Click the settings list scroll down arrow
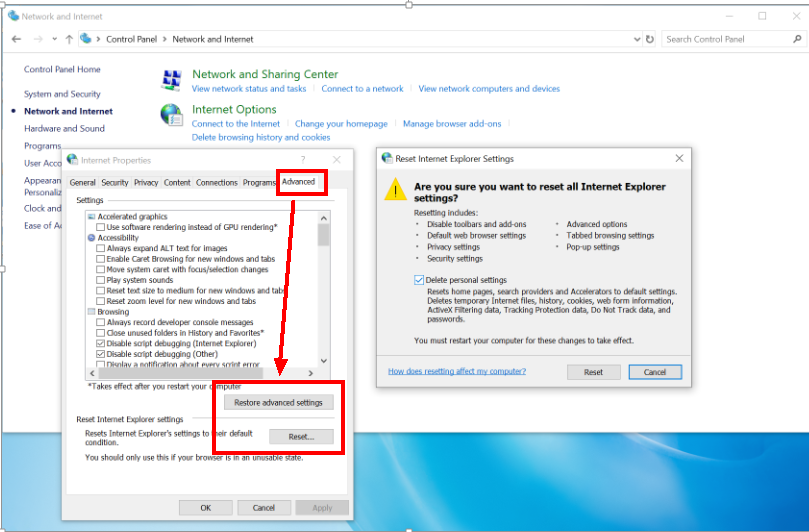Image resolution: width=809 pixels, height=532 pixels. tap(323, 361)
